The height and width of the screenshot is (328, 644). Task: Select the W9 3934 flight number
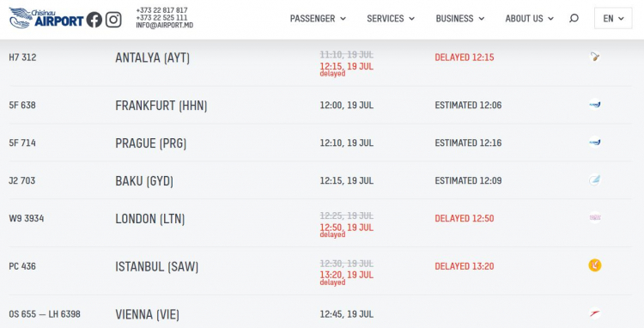(x=27, y=218)
